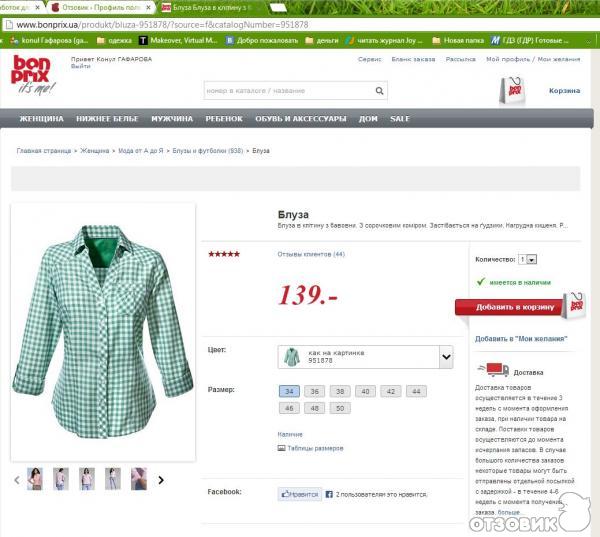The image size is (600, 537).
Task: Select size 40
Action: tap(365, 391)
